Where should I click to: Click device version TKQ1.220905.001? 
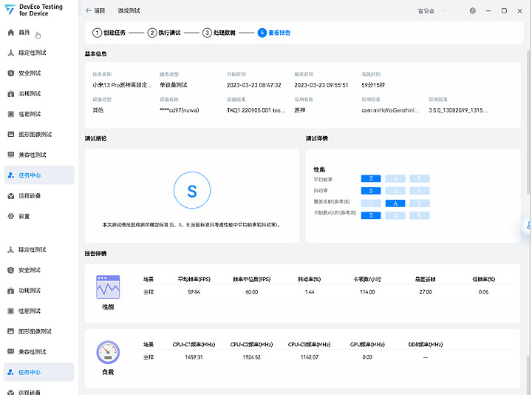(x=256, y=110)
